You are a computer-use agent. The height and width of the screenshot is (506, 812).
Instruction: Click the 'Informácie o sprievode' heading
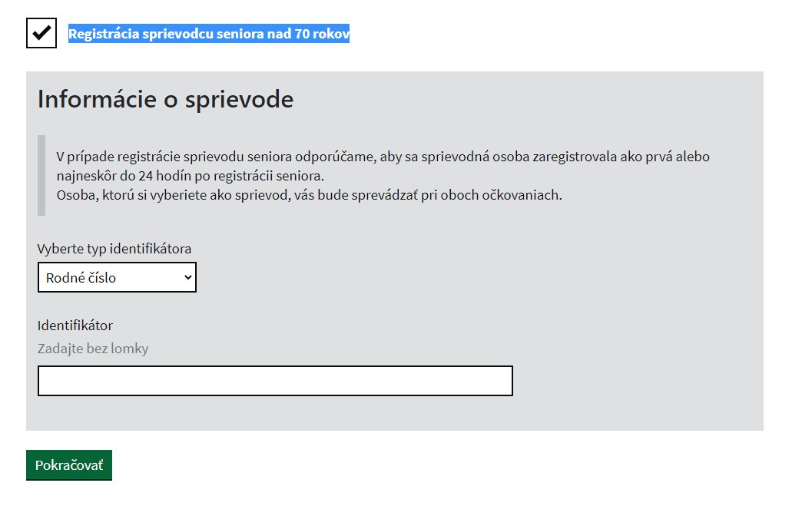point(165,99)
